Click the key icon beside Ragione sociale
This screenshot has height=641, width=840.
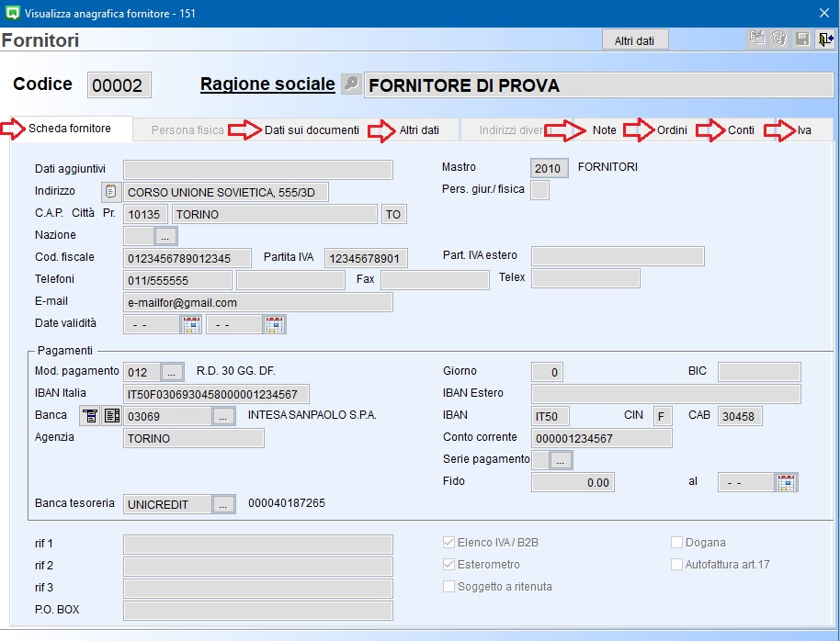click(351, 84)
